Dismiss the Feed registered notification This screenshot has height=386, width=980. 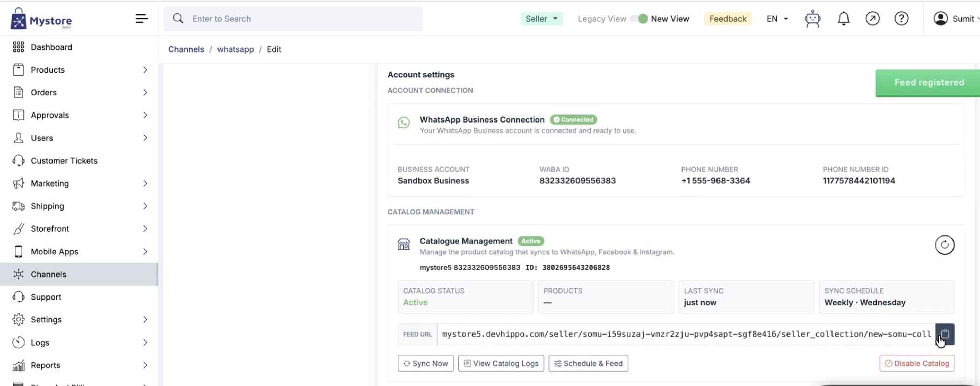pyautogui.click(x=928, y=83)
